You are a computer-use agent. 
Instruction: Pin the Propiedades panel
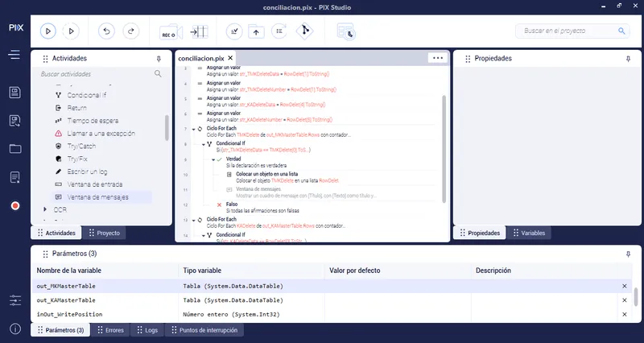pos(628,59)
